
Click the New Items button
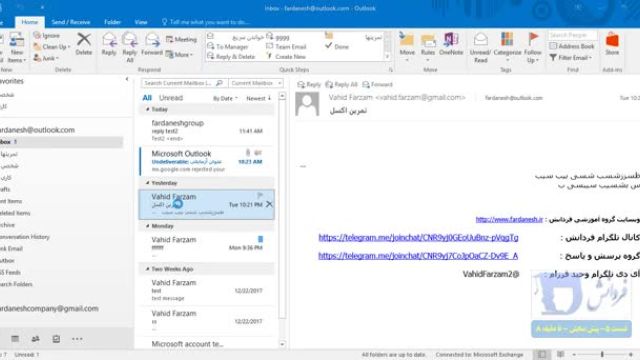(17, 47)
